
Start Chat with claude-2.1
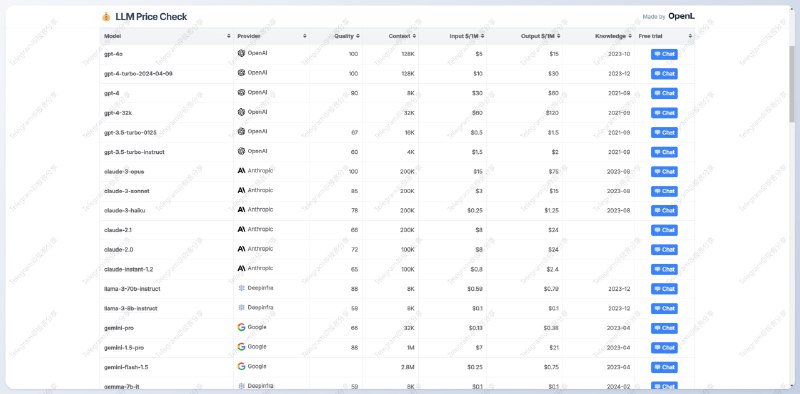(664, 230)
